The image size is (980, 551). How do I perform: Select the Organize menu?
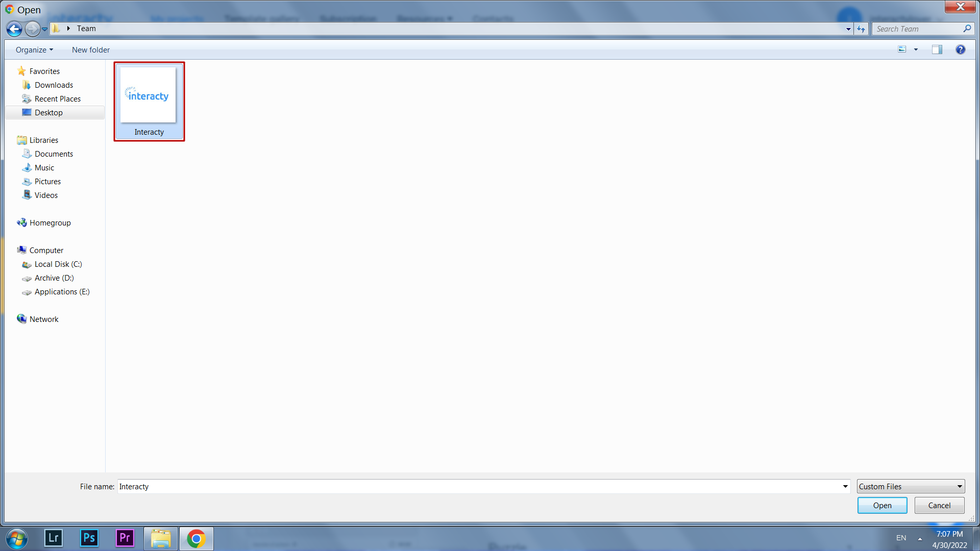pos(33,49)
